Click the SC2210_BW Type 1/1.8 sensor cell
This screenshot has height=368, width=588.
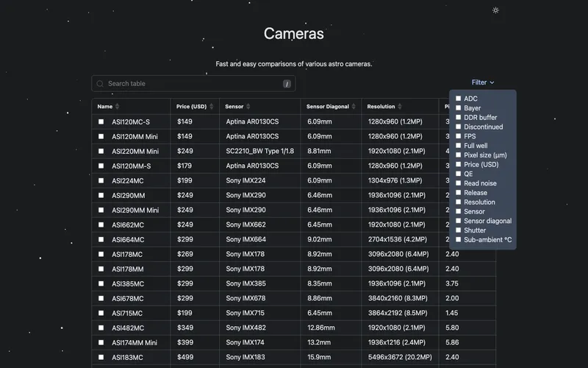260,151
